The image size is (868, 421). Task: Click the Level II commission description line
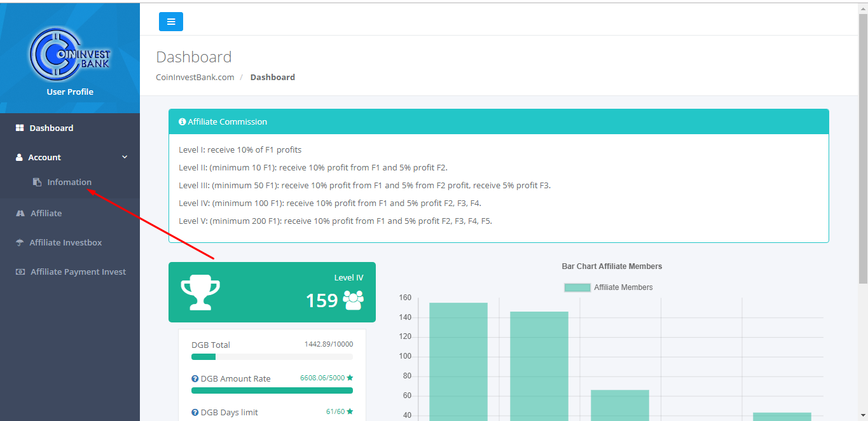point(313,168)
